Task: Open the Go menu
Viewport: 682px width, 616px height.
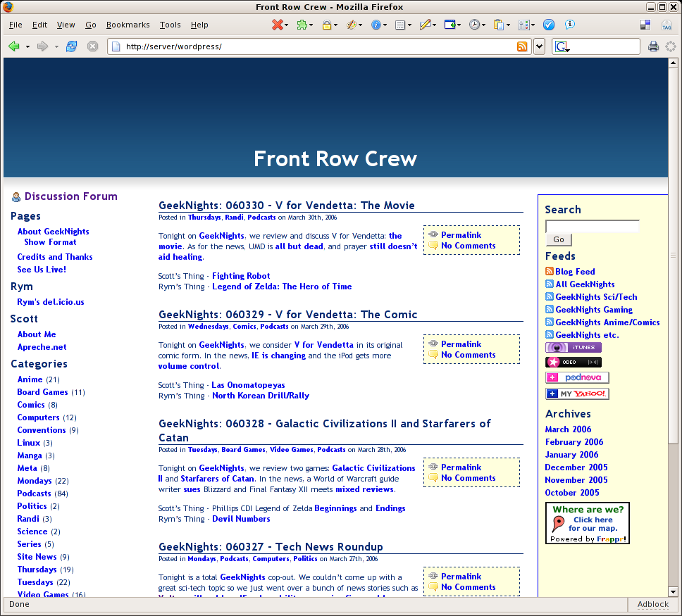Action: (90, 25)
